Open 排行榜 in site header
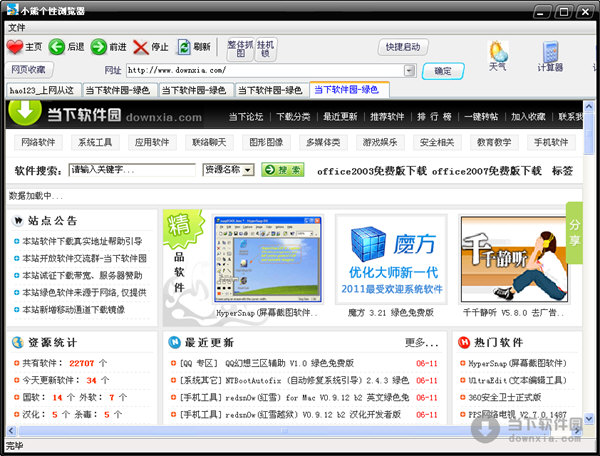Viewport: 600px width, 456px height. [x=434, y=117]
